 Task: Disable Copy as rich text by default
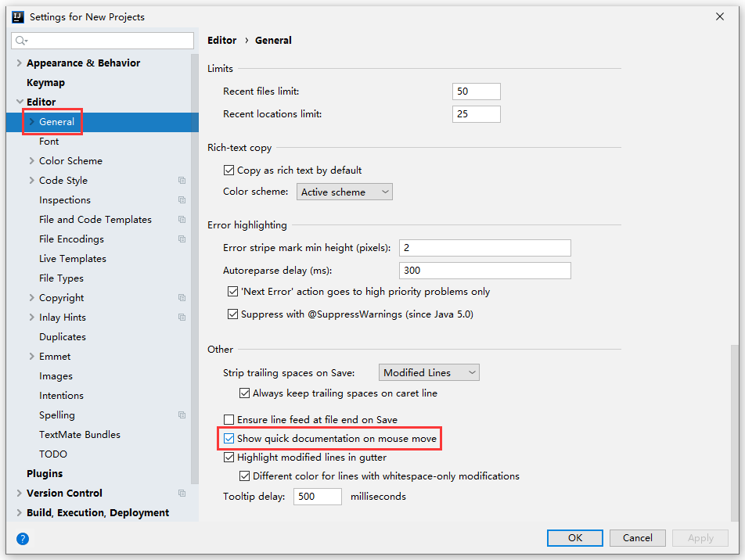229,170
